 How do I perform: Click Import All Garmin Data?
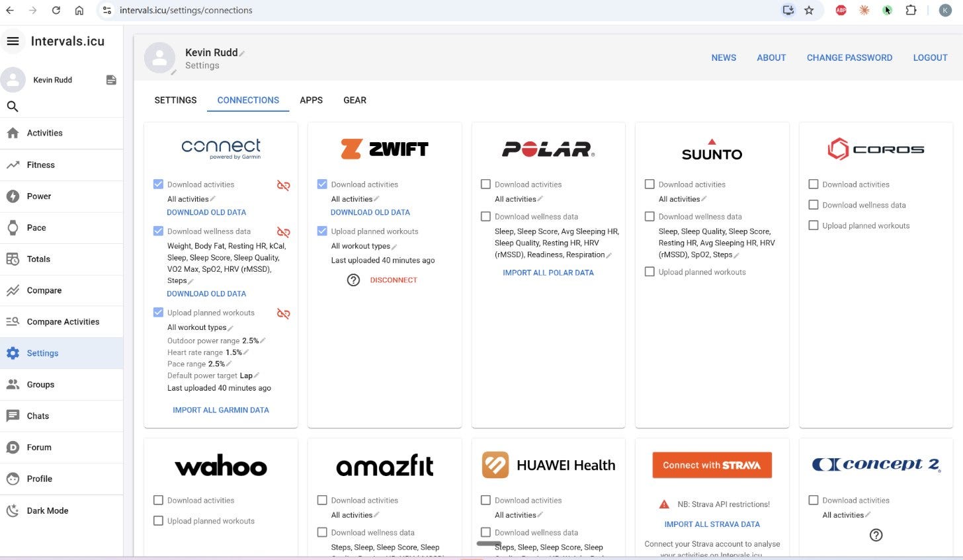(221, 410)
